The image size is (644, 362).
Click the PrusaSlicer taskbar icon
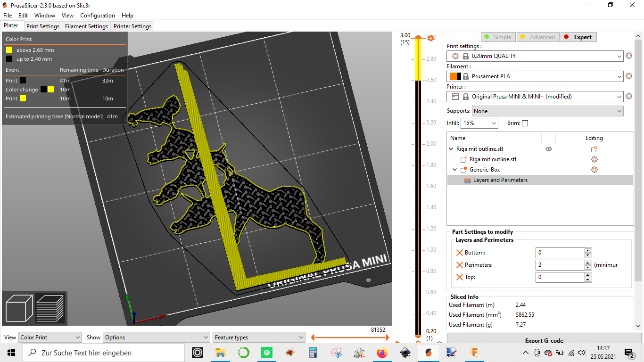click(428, 353)
